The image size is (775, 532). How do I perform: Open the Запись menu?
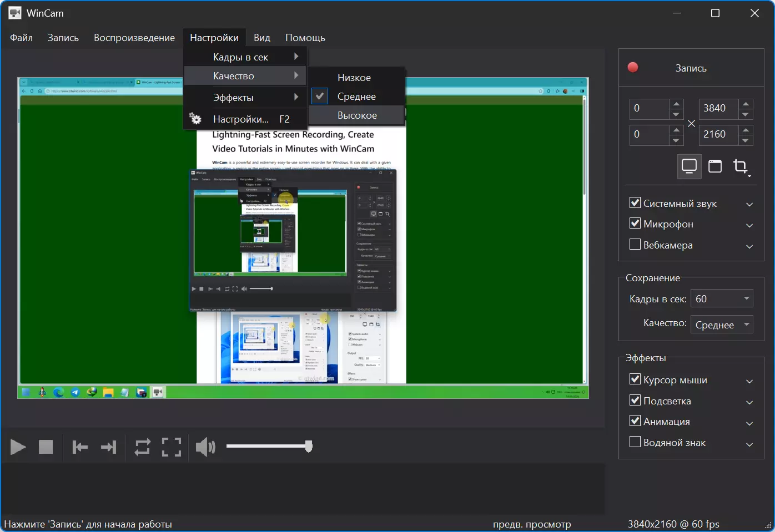(x=63, y=38)
